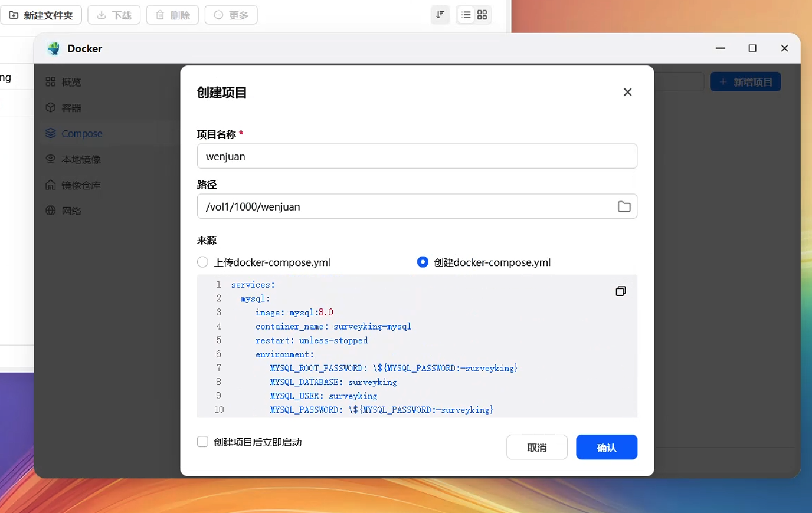Switch to grid view icon
Viewport: 812px width, 513px height.
click(482, 15)
